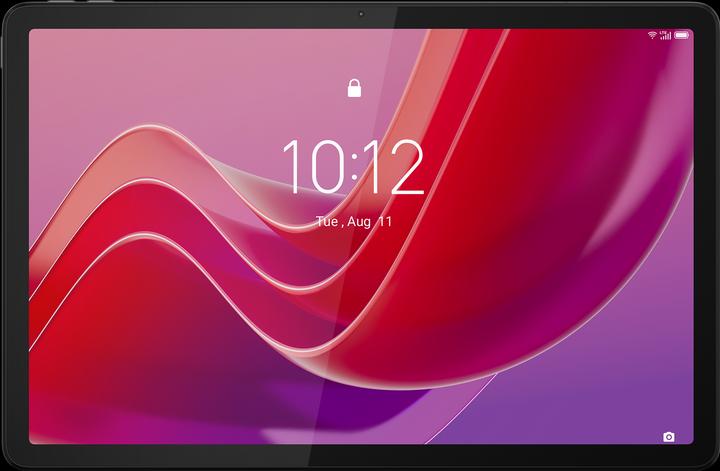
Task: Tap the 10:12 clock display
Action: click(353, 167)
